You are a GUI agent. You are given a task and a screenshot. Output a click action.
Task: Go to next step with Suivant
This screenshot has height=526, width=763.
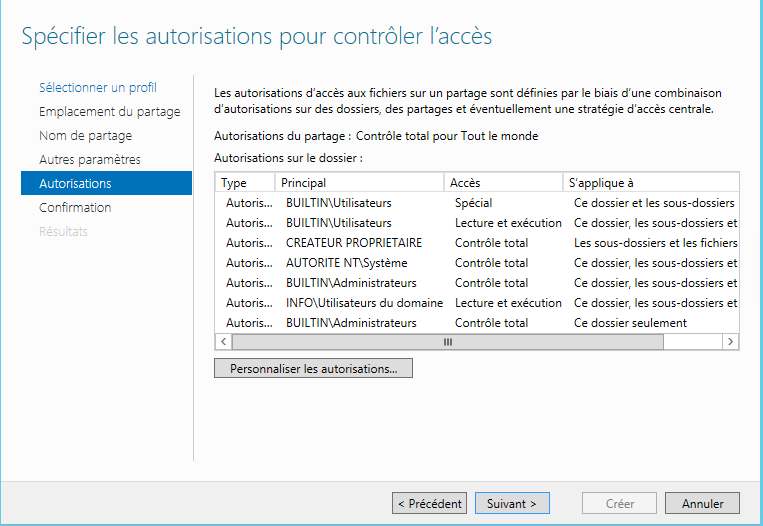point(512,503)
